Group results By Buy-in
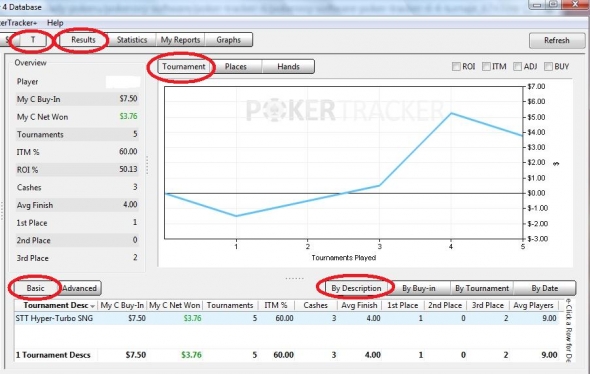The width and height of the screenshot is (590, 374). click(418, 288)
